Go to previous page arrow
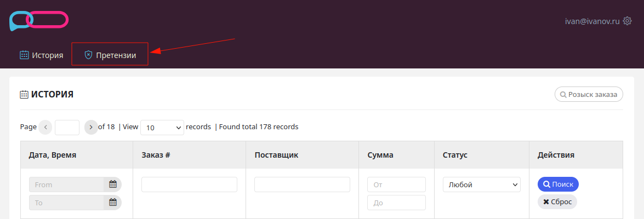 pos(45,127)
